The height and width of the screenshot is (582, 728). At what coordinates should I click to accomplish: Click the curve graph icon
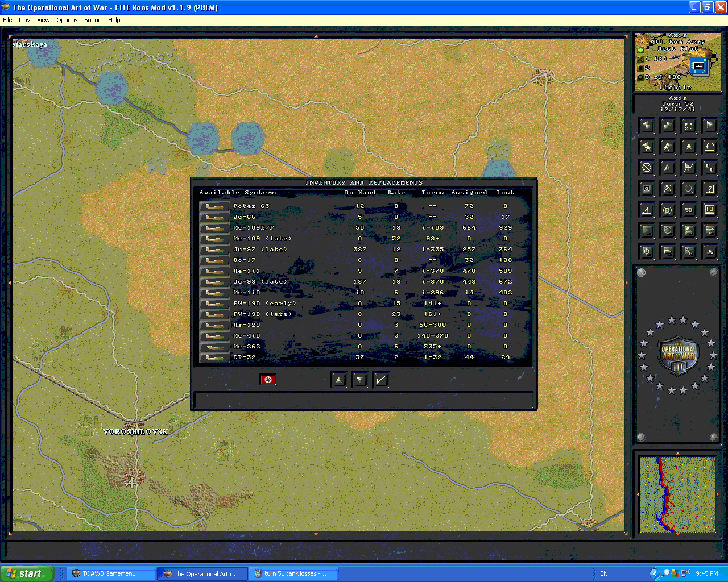688,168
